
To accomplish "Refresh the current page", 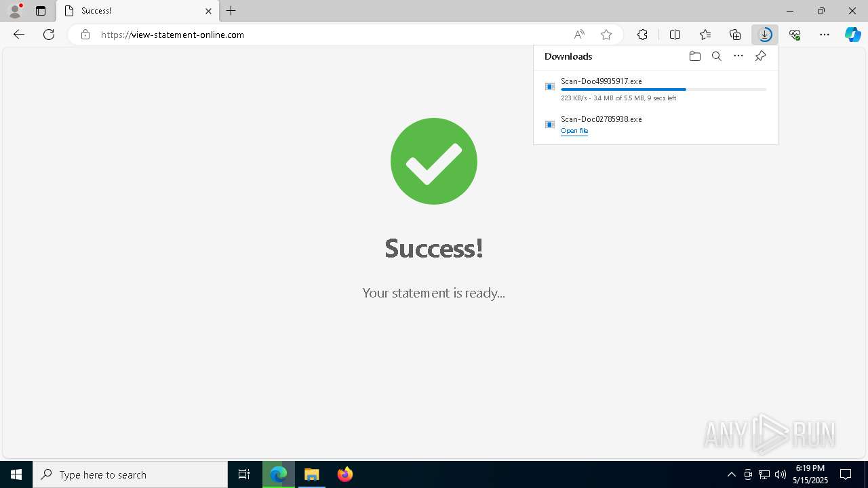I will [49, 35].
